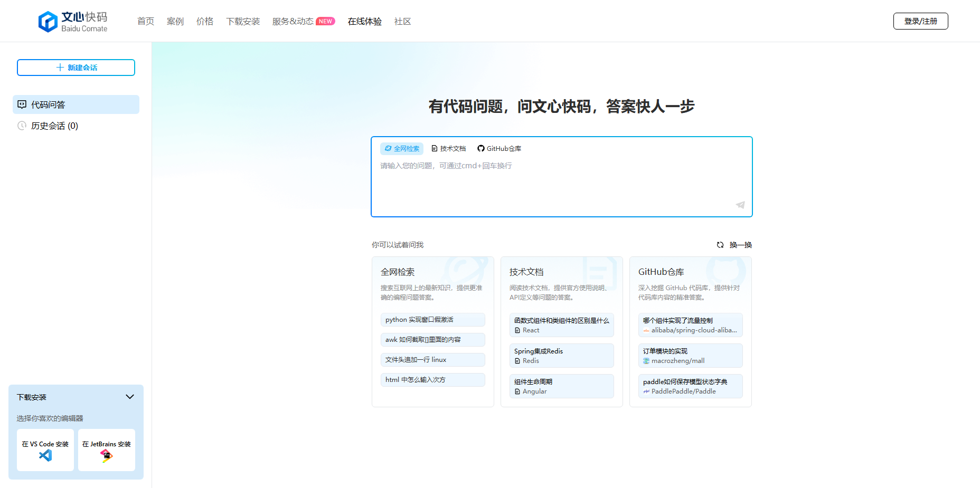Click the JetBrains logo icon
Image resolution: width=980 pixels, height=488 pixels.
coord(107,456)
